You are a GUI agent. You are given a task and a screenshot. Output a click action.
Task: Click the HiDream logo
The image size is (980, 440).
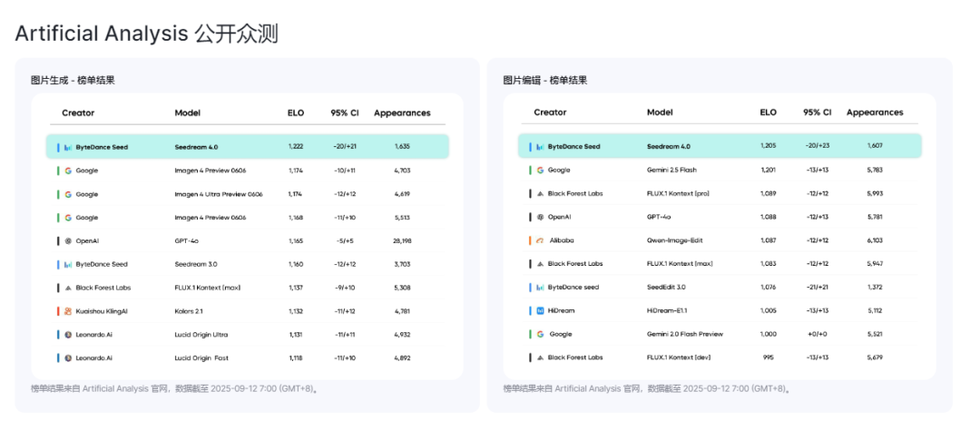pyautogui.click(x=540, y=310)
